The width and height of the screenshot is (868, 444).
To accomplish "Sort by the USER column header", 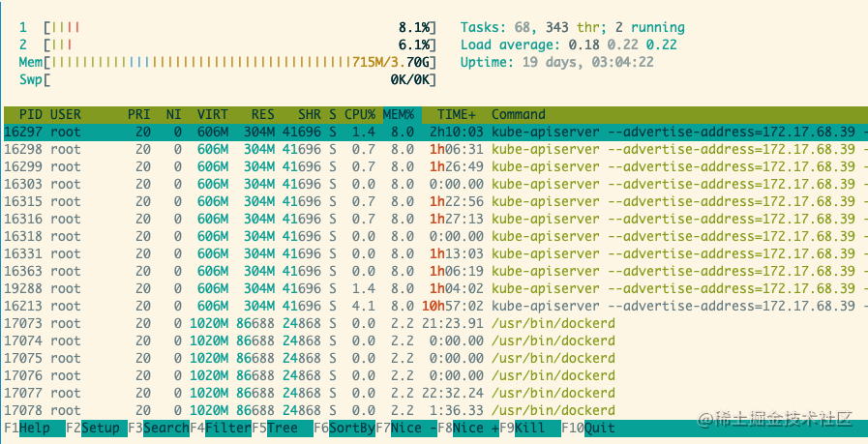I will point(66,115).
